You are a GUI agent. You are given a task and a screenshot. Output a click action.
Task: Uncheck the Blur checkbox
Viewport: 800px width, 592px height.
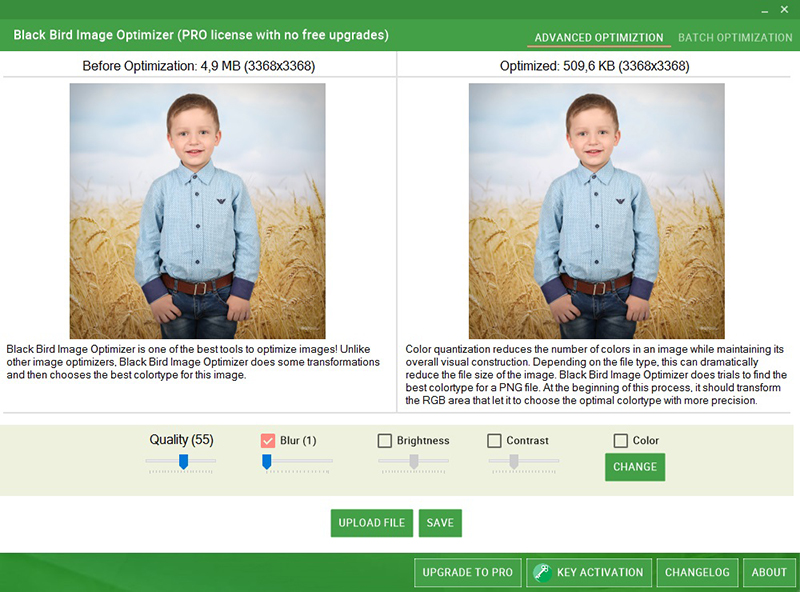click(268, 440)
